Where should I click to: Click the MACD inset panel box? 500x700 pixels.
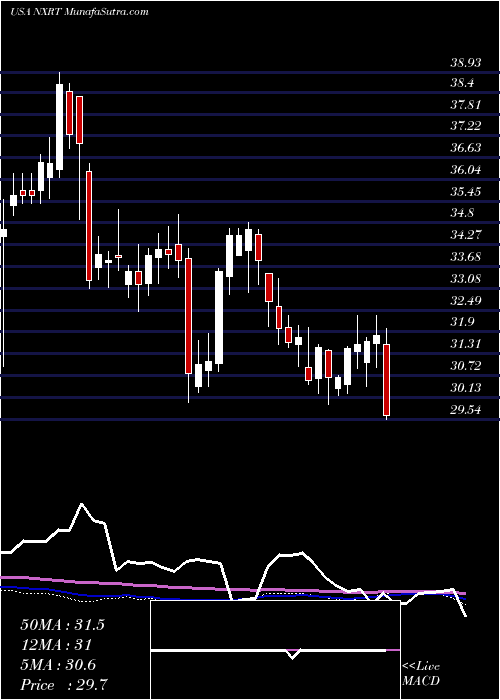tap(275, 650)
